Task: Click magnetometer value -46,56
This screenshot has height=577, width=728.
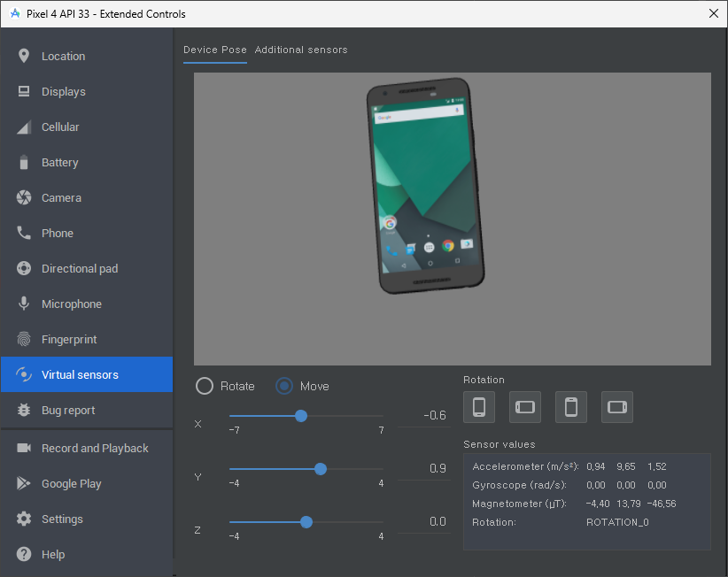Action: 662,504
